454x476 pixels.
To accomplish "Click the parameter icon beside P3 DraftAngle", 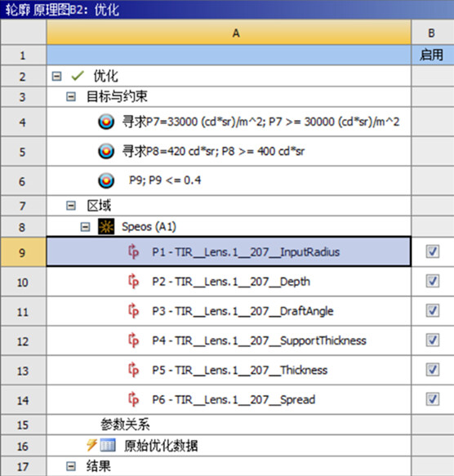I will (133, 310).
